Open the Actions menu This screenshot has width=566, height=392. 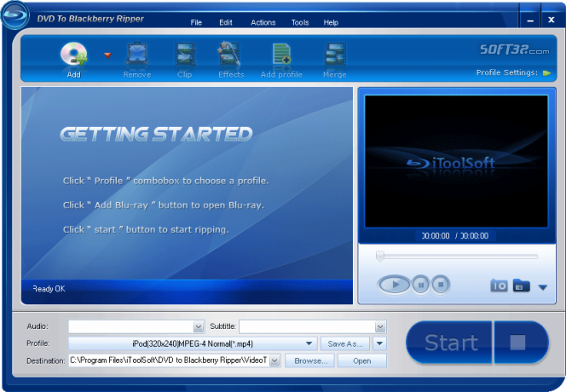pos(263,22)
